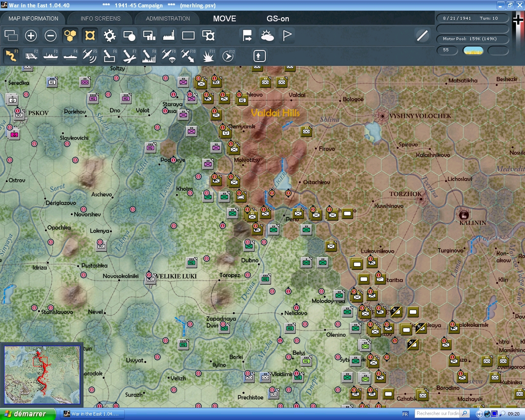This screenshot has height=420, width=525.
Task: Toggle the highlighted orange unit-frame icon
Action: [90, 36]
